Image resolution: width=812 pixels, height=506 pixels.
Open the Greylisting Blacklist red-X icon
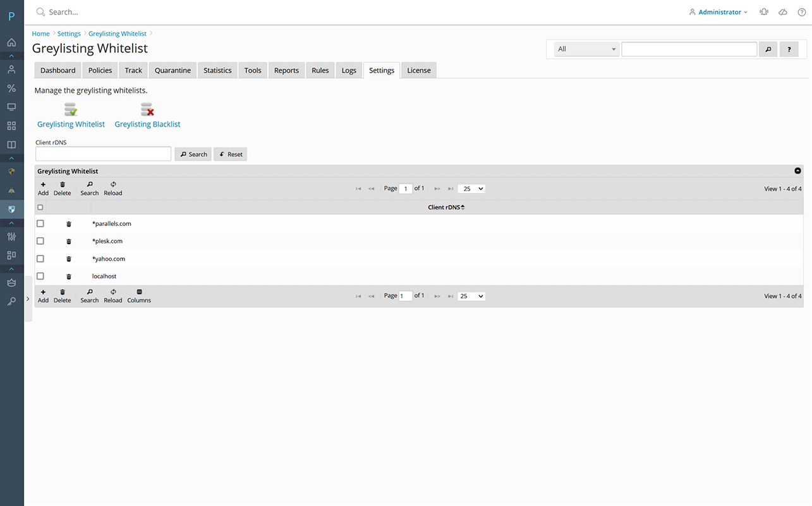click(147, 109)
